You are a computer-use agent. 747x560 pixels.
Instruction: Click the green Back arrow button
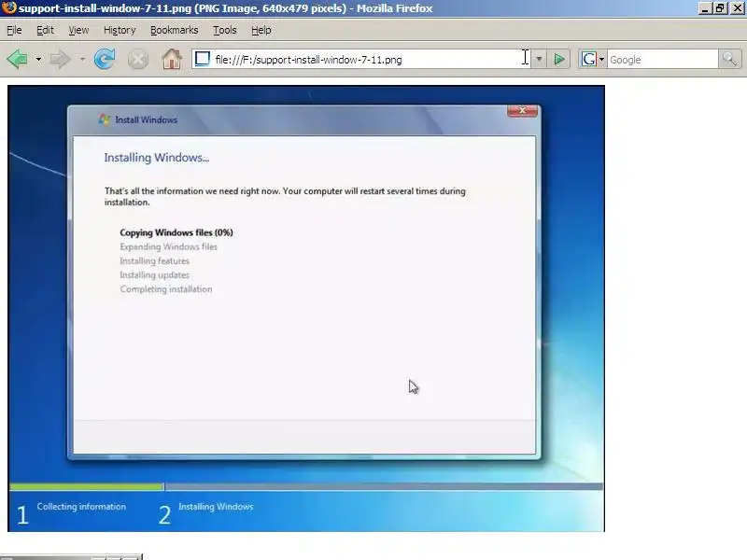click(18, 60)
